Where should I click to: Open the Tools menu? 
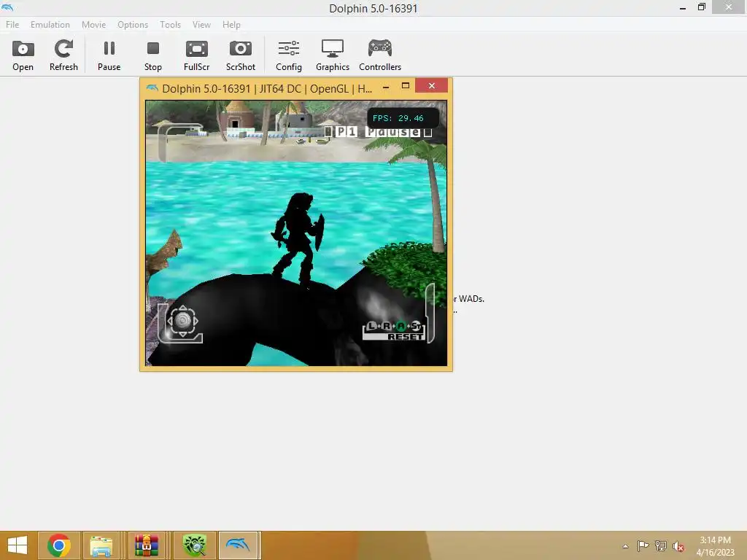click(x=170, y=25)
